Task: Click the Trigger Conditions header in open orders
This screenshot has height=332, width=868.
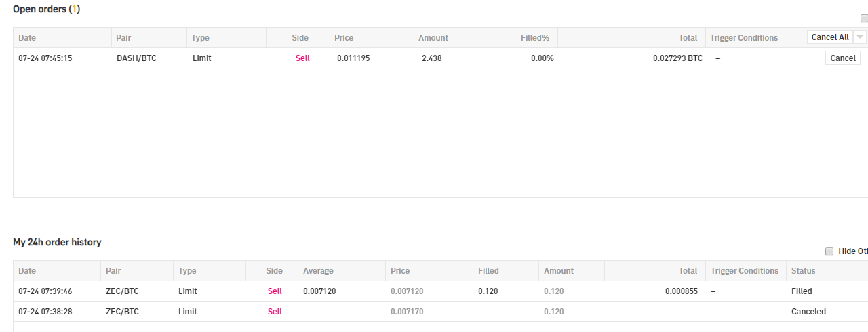Action: tap(744, 38)
